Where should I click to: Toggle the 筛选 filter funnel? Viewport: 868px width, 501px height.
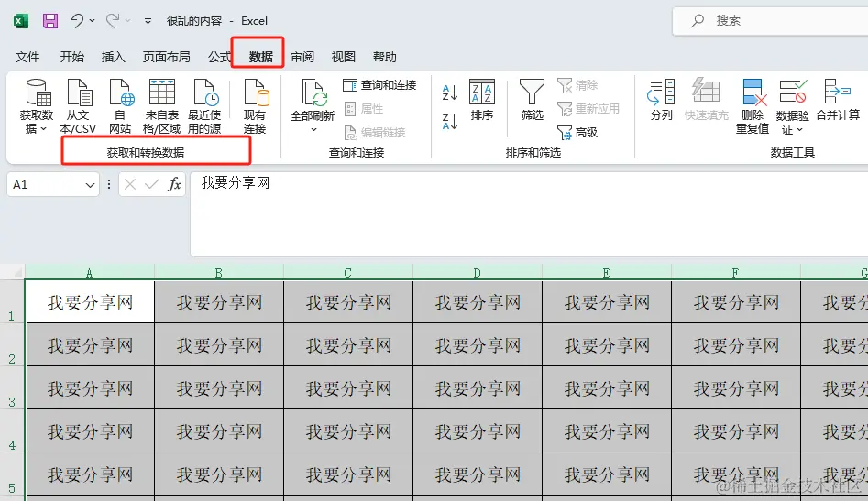coord(532,100)
